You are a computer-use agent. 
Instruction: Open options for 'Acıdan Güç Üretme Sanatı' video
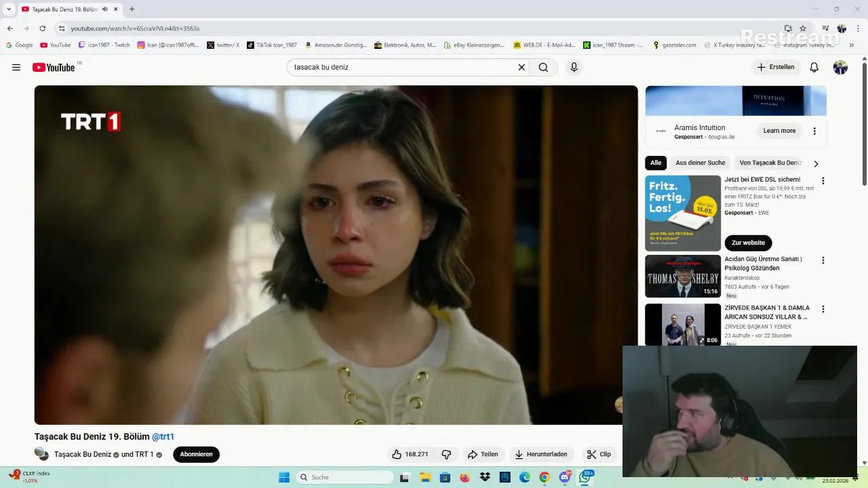(823, 260)
